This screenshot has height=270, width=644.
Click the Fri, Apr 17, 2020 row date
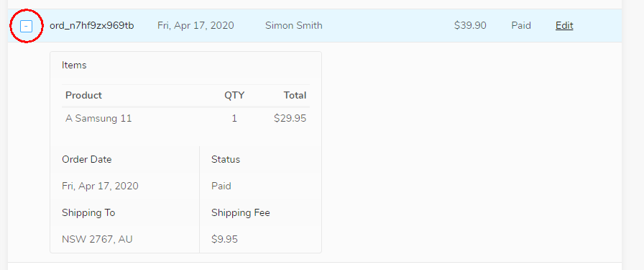(x=195, y=25)
